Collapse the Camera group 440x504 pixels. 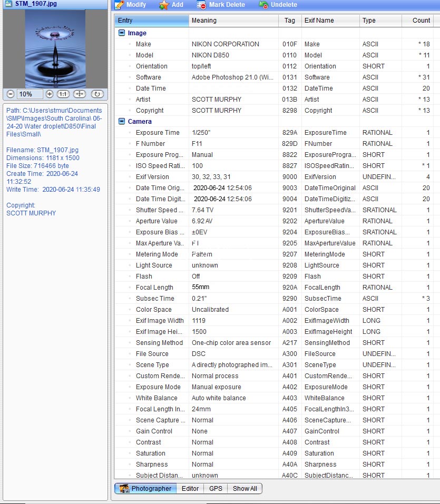pyautogui.click(x=122, y=122)
